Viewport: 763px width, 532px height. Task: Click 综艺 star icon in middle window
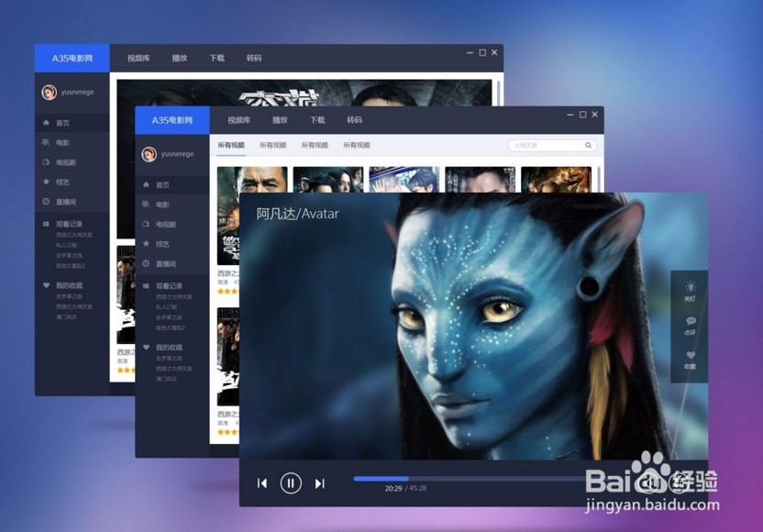[146, 243]
